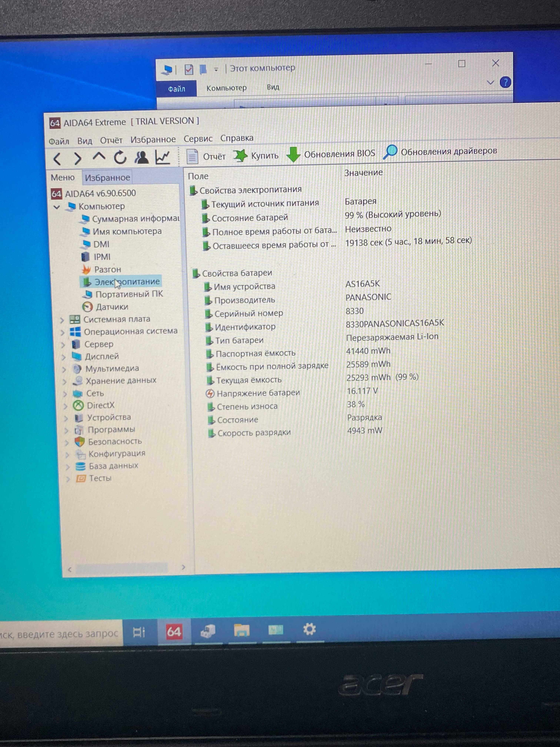Select the Свойства батареи group header
Viewport: 560px width, 747px height.
[x=232, y=273]
